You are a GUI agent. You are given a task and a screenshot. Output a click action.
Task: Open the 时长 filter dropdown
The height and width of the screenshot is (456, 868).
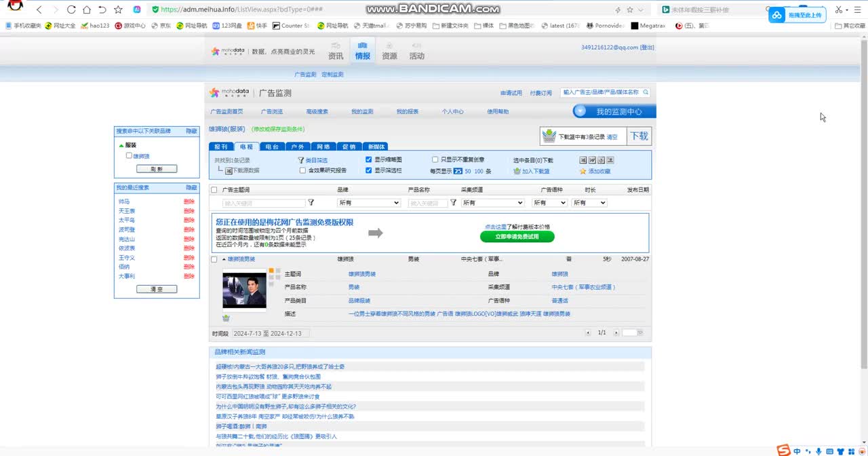[x=589, y=202]
